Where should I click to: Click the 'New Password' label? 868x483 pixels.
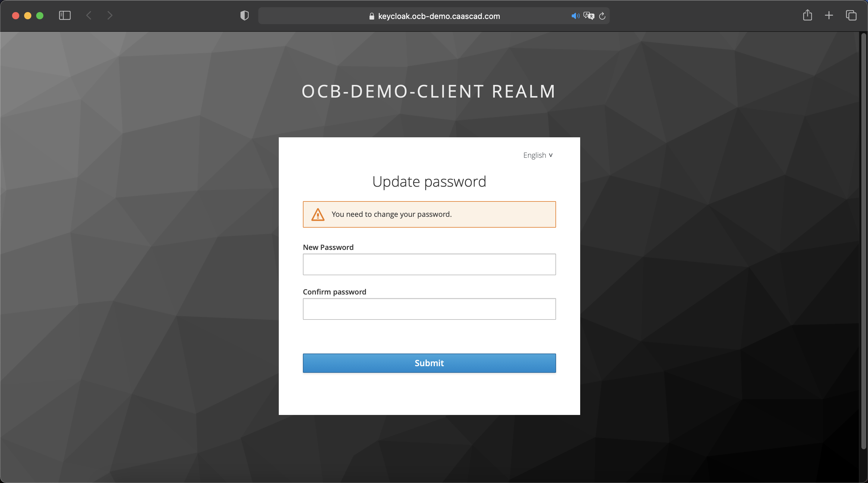coord(328,248)
